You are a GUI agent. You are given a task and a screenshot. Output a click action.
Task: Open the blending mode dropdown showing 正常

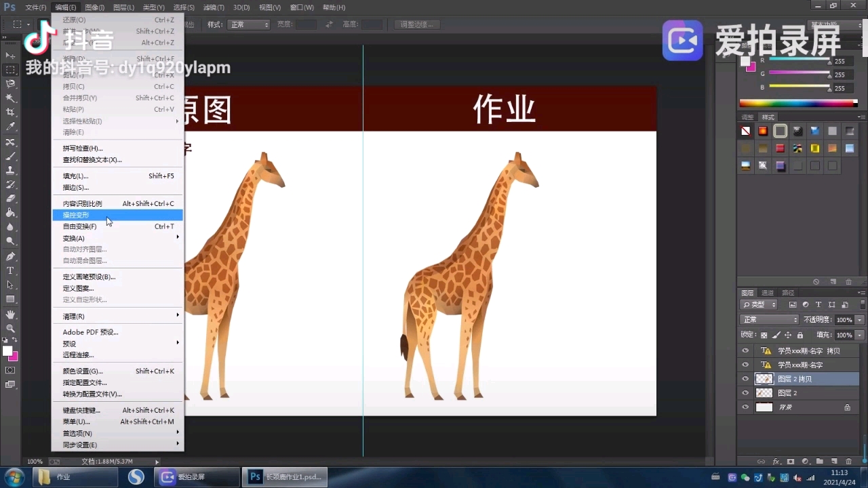(x=769, y=319)
